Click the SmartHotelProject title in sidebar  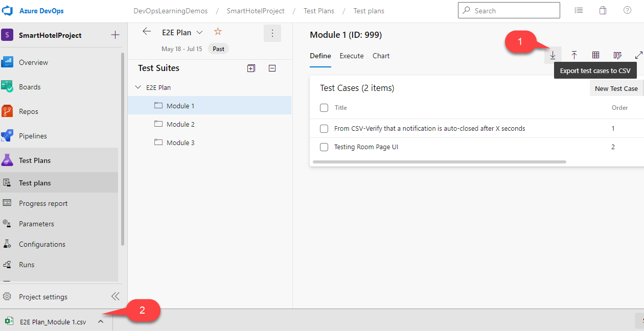(50, 35)
